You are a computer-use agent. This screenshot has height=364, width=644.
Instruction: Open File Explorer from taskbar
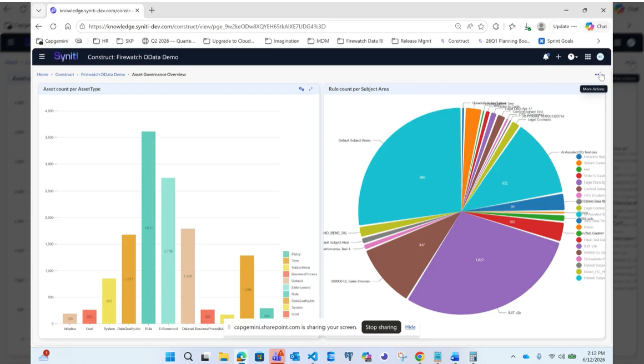click(x=223, y=357)
